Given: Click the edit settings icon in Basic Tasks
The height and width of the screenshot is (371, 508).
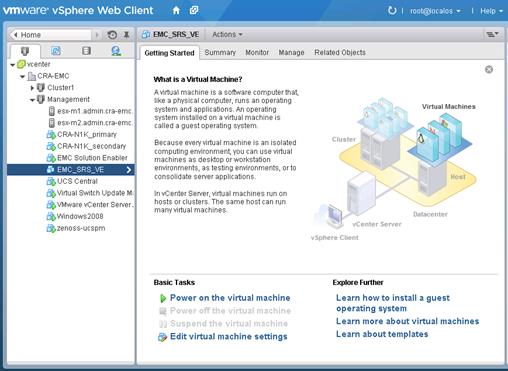Looking at the screenshot, I should 162,337.
